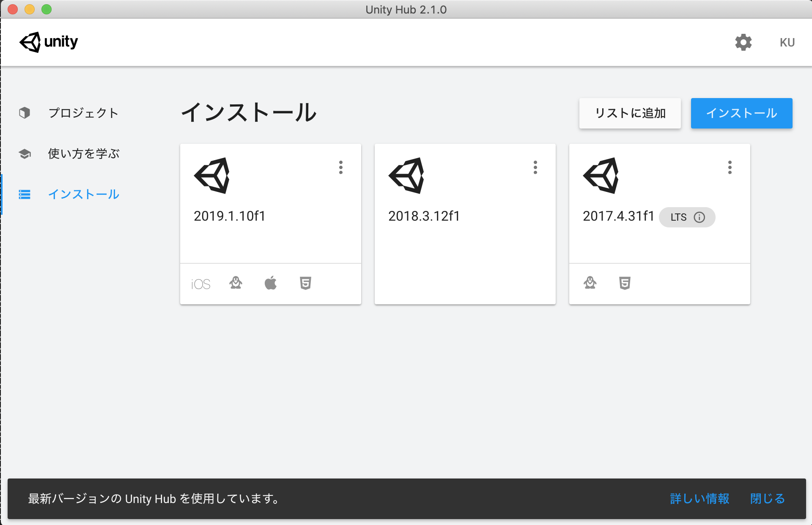Click the graduation cap icon
812x525 pixels.
(25, 153)
